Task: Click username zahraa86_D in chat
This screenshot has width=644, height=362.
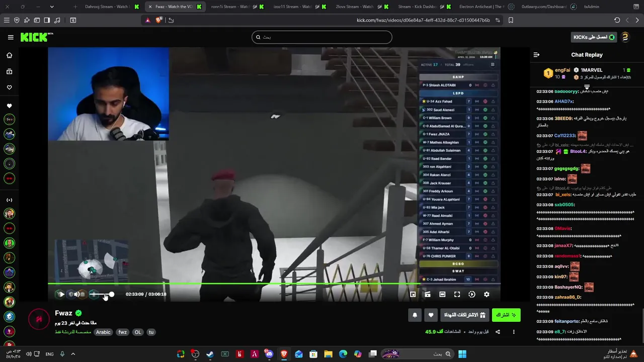Action: point(568,297)
